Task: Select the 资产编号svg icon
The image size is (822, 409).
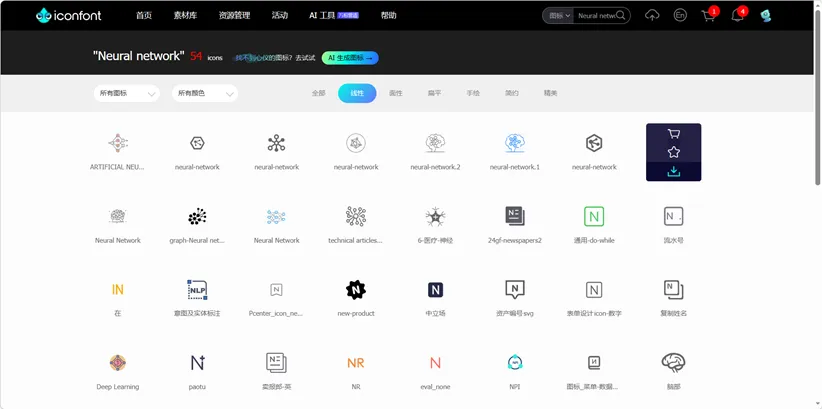Action: [x=515, y=289]
